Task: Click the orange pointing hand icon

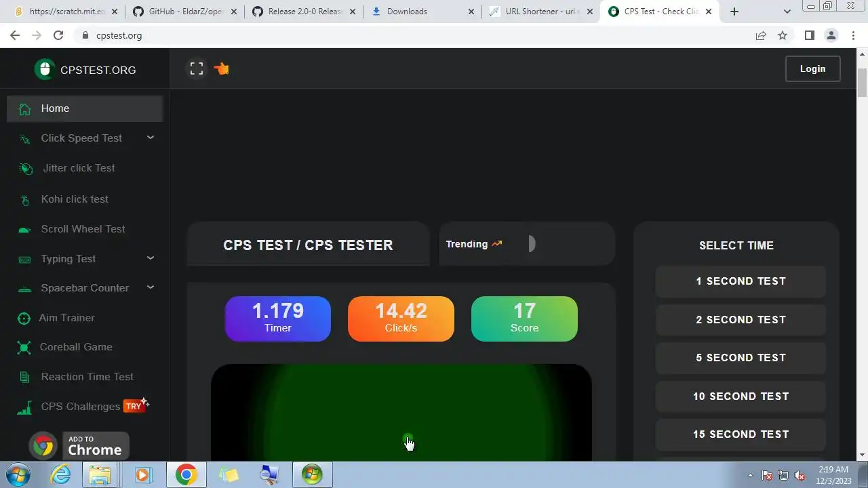Action: click(x=222, y=68)
